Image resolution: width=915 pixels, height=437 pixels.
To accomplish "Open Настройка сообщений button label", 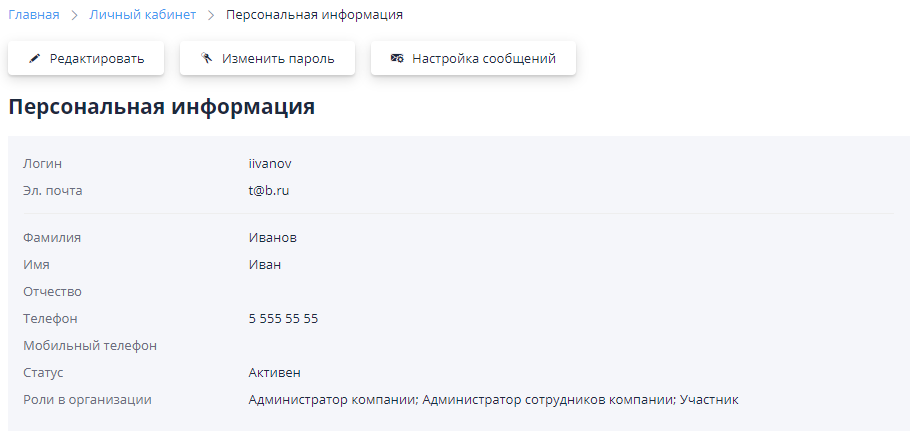I will pos(483,59).
